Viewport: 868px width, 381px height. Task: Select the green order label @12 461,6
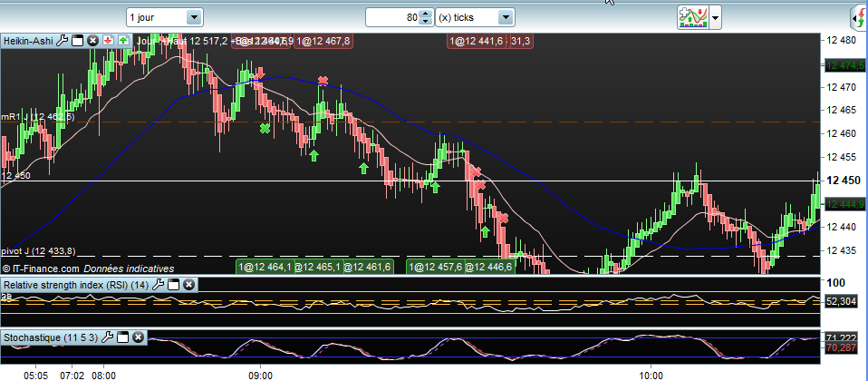click(368, 268)
